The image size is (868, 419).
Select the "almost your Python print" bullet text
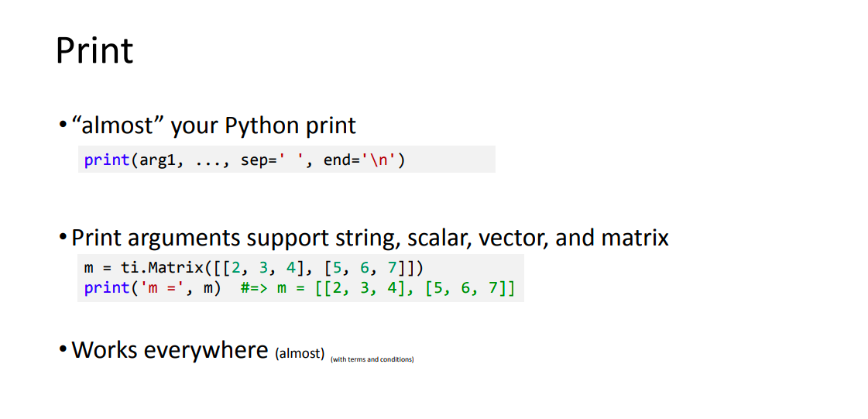tap(214, 126)
